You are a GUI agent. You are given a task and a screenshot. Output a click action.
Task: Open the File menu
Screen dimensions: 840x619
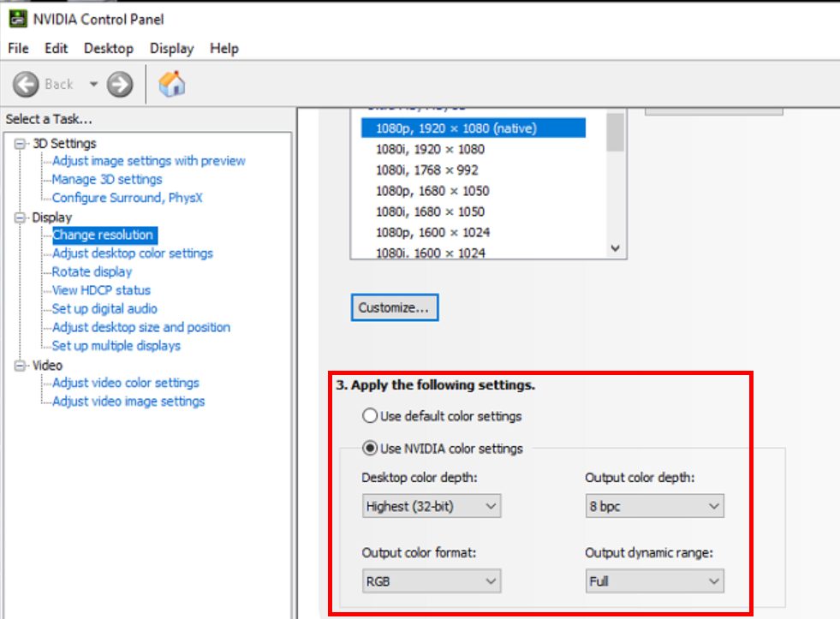click(x=18, y=48)
